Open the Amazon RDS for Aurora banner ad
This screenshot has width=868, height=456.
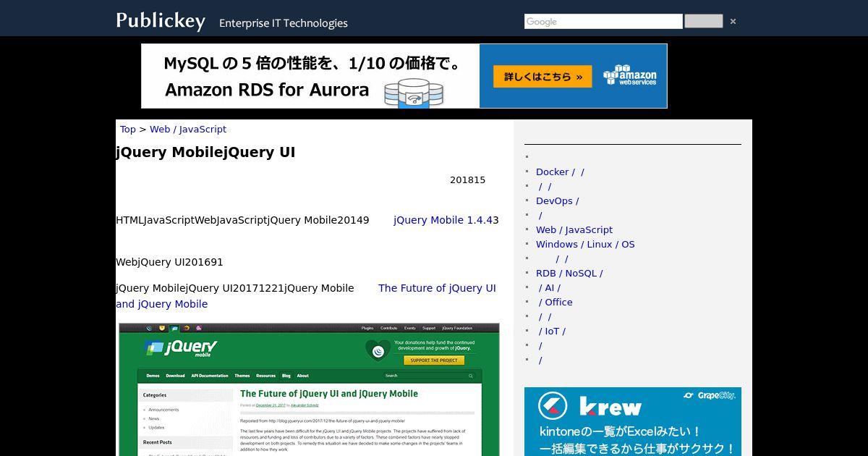click(x=404, y=76)
